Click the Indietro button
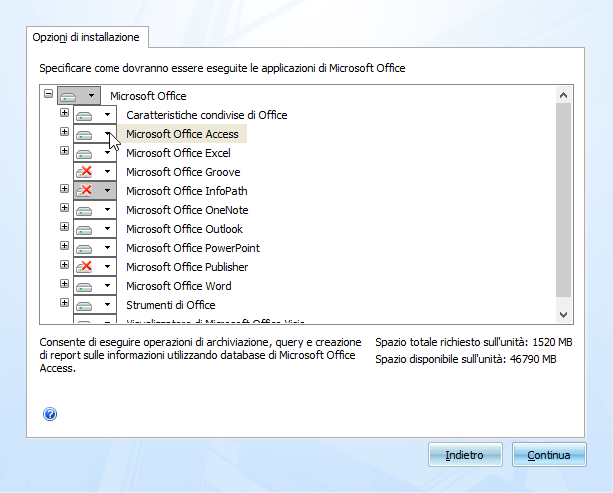 click(465, 455)
